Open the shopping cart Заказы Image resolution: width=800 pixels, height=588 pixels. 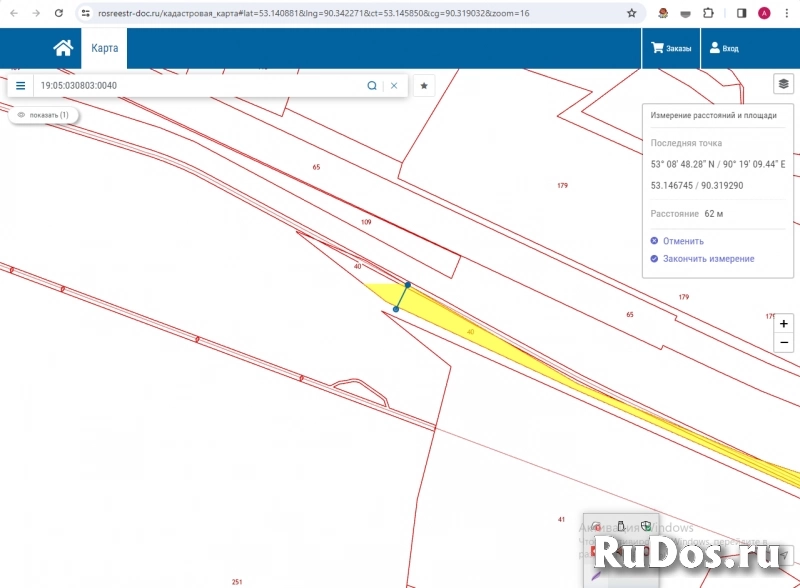(670, 48)
